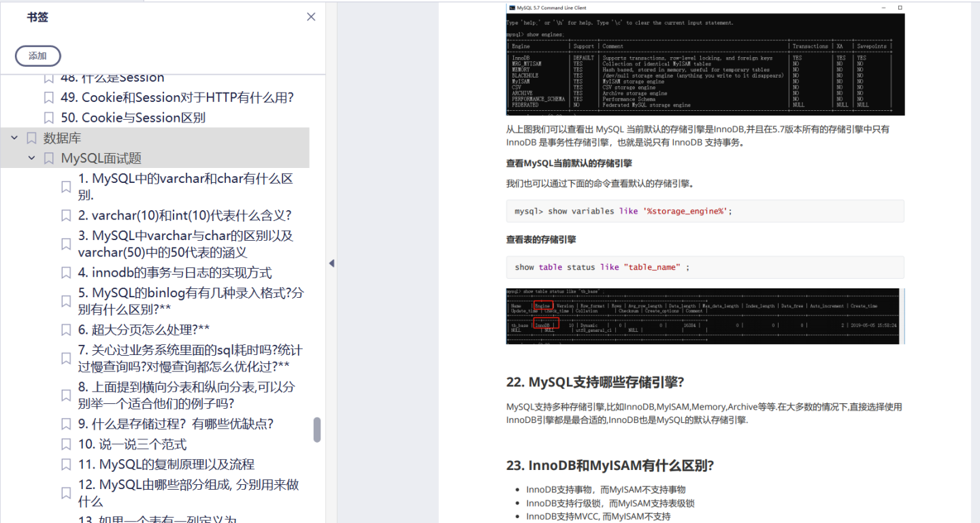This screenshot has height=523, width=980.
Task: Click bookmark icon for 2. varchar(10)和int(10)代表什么含义
Action: coord(66,216)
